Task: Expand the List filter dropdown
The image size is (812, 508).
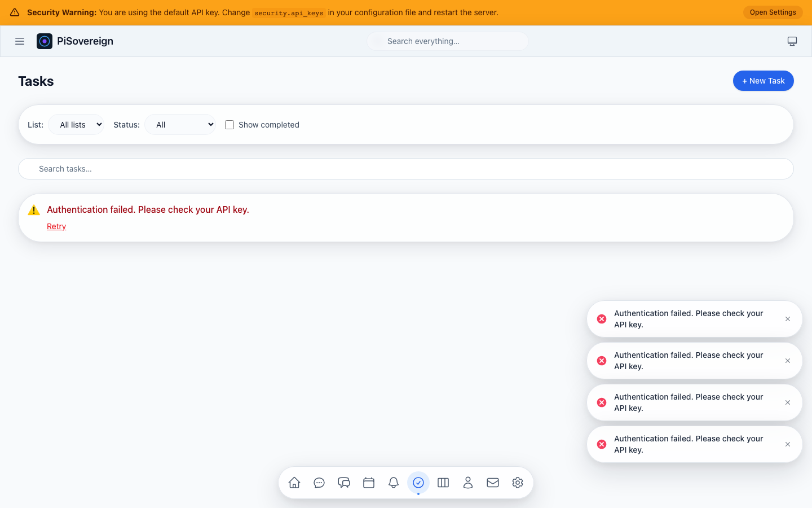Action: [76, 124]
